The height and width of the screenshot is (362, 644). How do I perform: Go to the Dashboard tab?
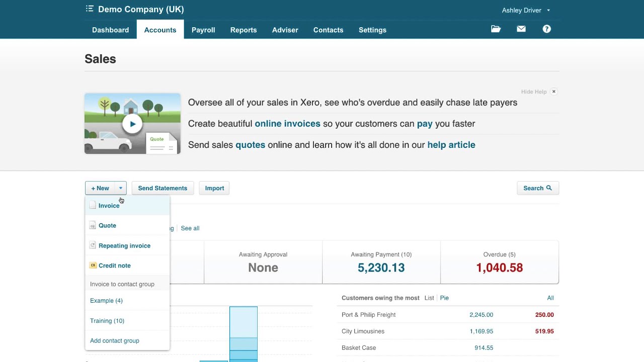click(110, 30)
